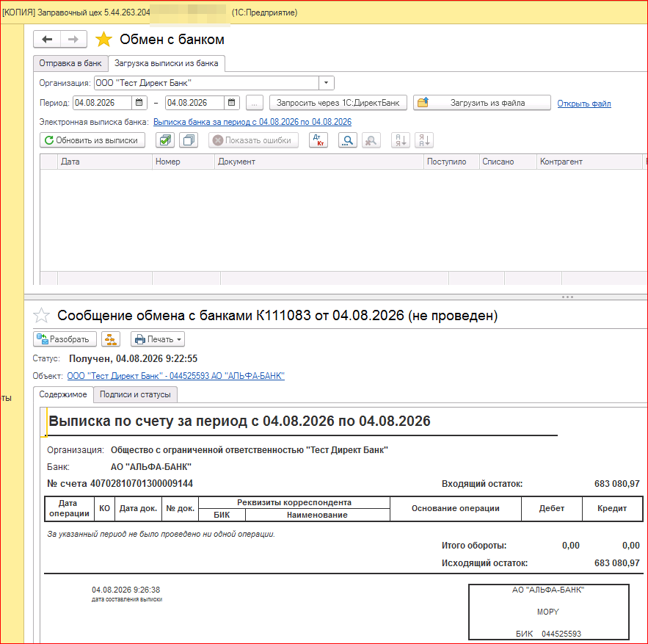This screenshot has width=648, height=644.
Task: Open period selection ellipsis button
Action: click(255, 103)
